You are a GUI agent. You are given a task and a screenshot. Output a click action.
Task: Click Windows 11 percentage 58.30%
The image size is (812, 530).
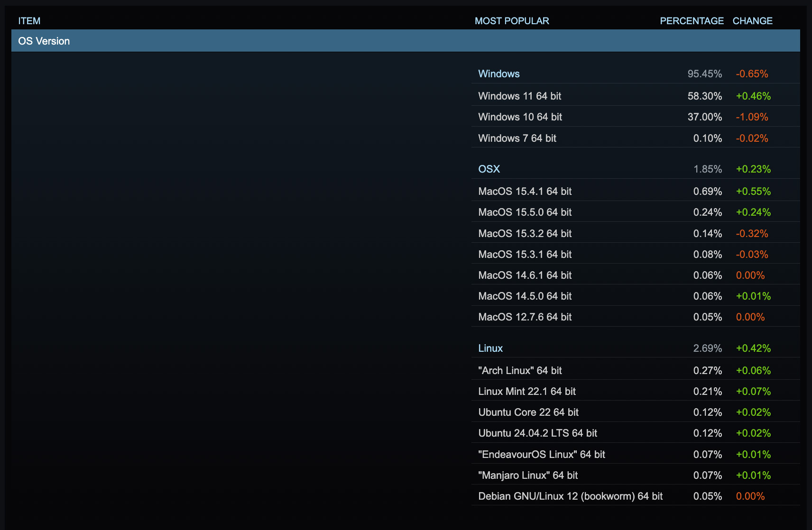[x=705, y=96]
